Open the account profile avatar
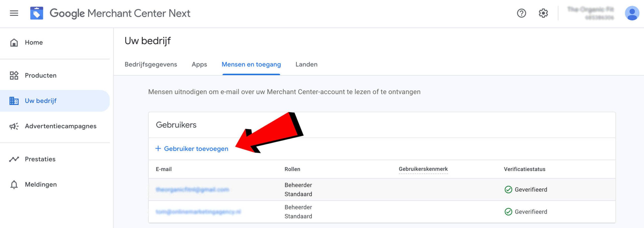 [632, 13]
